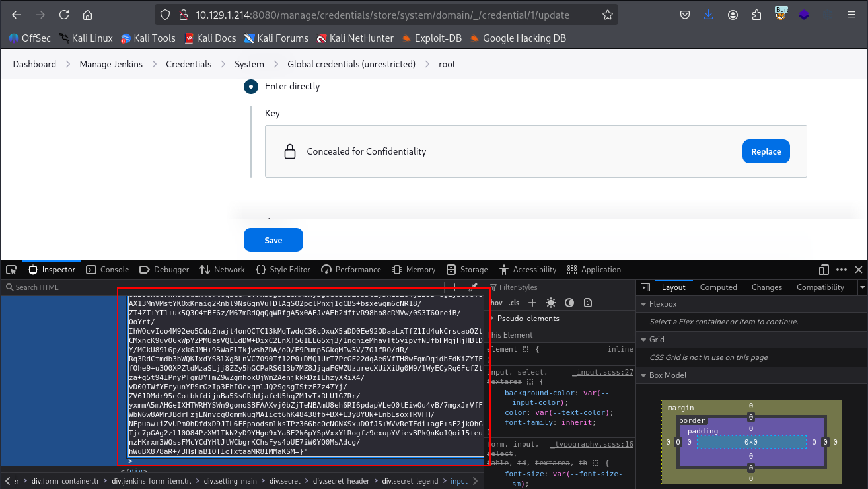
Task: Add new node with plus icon in Inspector
Action: [454, 287]
